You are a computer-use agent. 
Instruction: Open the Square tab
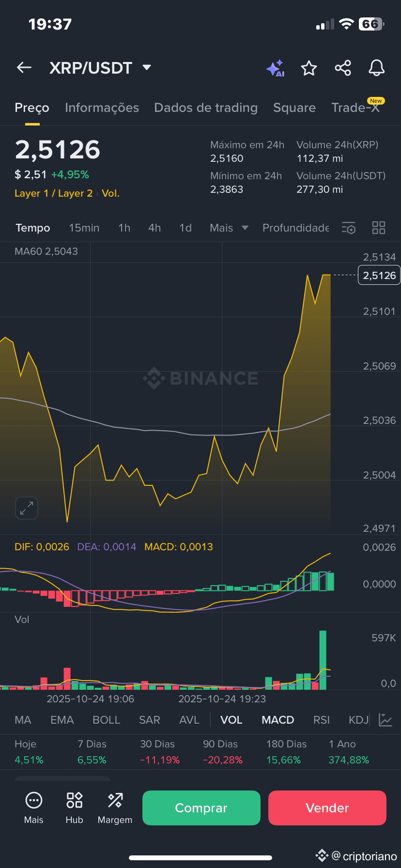(294, 108)
